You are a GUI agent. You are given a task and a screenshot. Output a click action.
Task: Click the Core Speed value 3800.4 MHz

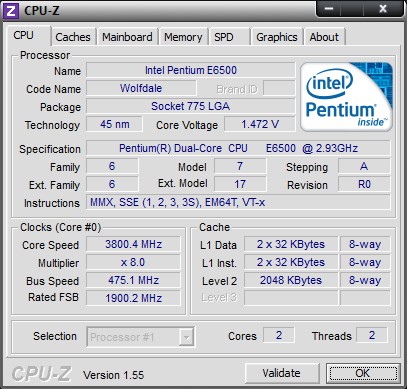[x=133, y=244]
